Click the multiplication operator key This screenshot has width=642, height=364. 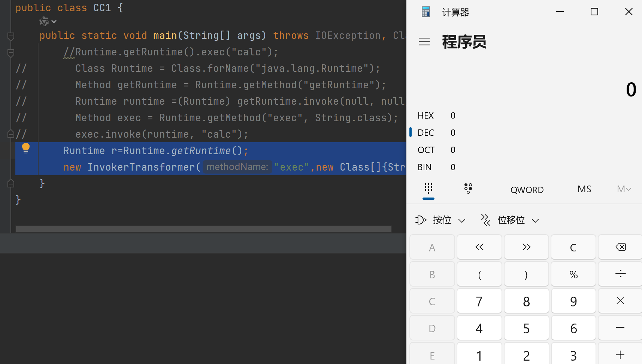[x=620, y=301]
